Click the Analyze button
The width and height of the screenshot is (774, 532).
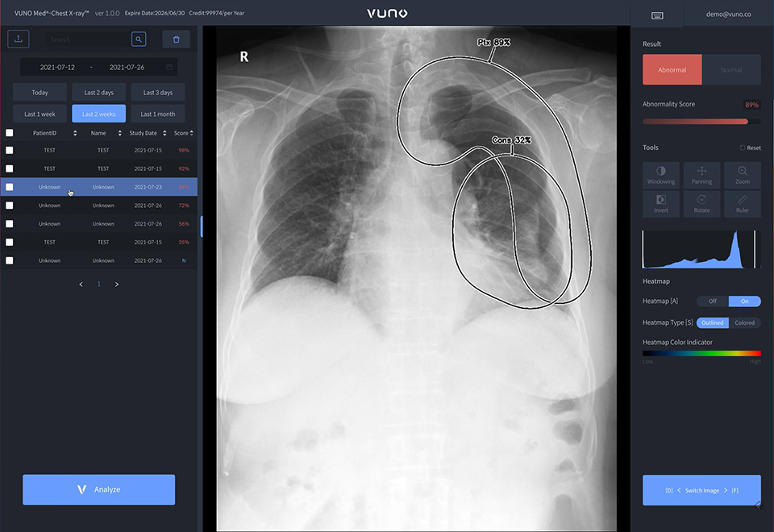[98, 489]
